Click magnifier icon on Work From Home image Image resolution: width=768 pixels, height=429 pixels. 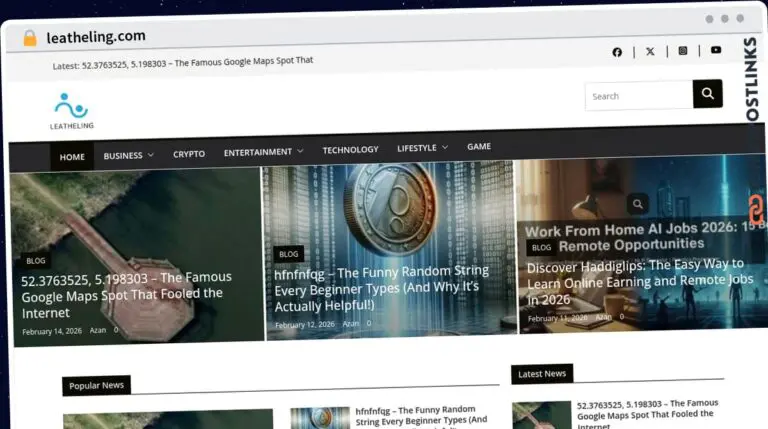click(x=638, y=204)
